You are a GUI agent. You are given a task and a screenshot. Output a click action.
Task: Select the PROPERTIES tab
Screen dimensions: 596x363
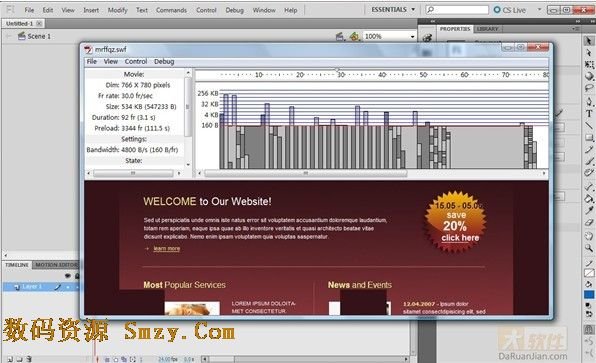click(x=455, y=29)
